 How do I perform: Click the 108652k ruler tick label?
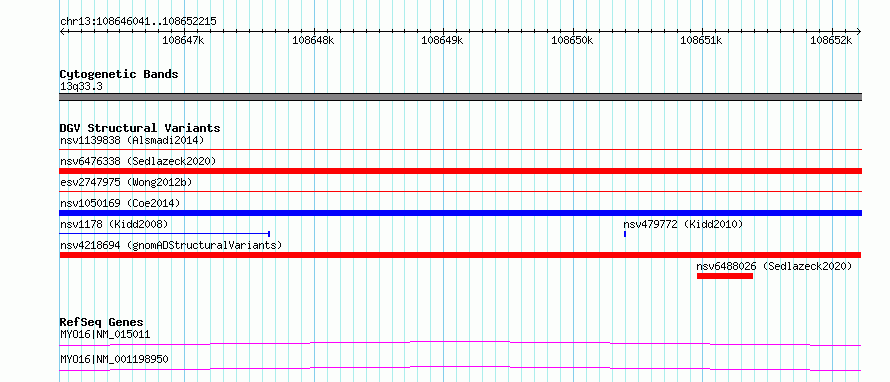click(831, 40)
